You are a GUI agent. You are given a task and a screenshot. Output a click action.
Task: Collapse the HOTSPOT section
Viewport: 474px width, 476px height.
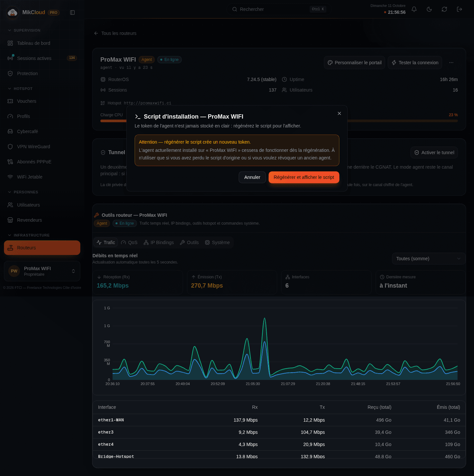pos(20,89)
